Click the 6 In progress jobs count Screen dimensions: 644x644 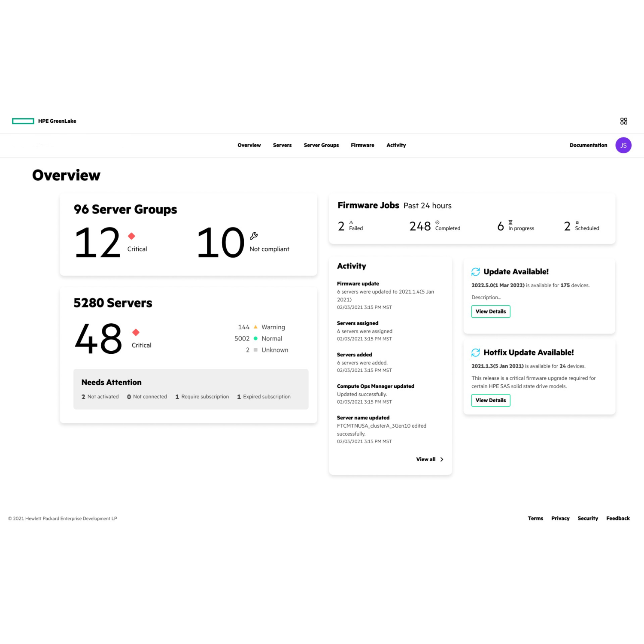pyautogui.click(x=501, y=226)
